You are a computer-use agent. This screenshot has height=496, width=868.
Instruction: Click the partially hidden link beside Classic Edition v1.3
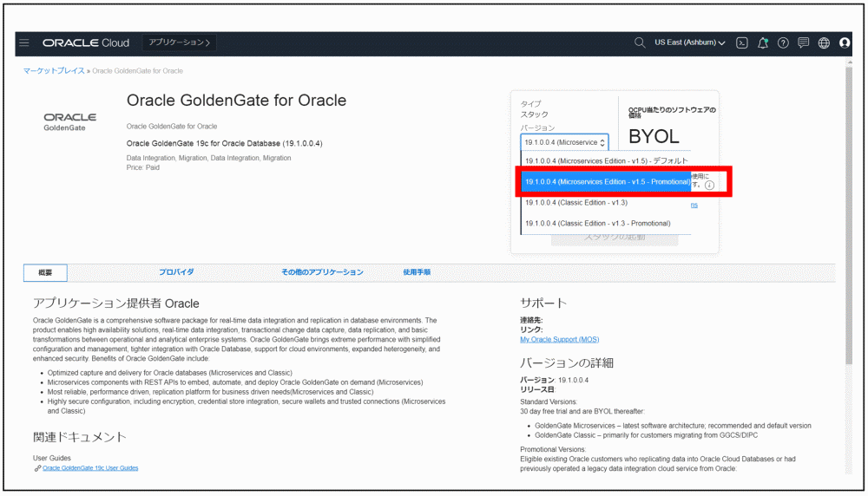click(694, 206)
